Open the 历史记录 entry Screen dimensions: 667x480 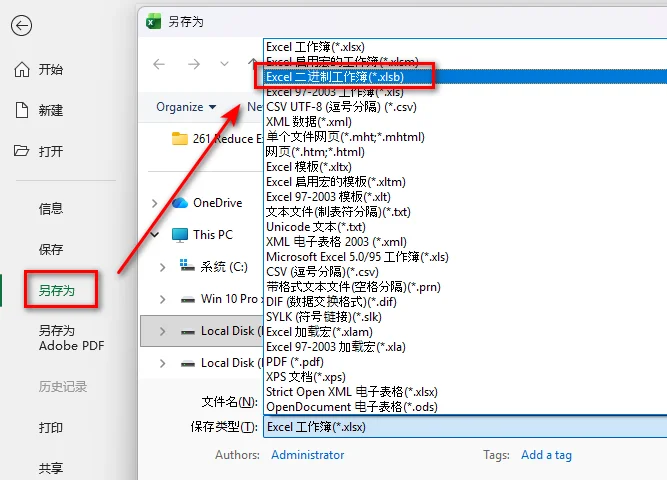63,386
